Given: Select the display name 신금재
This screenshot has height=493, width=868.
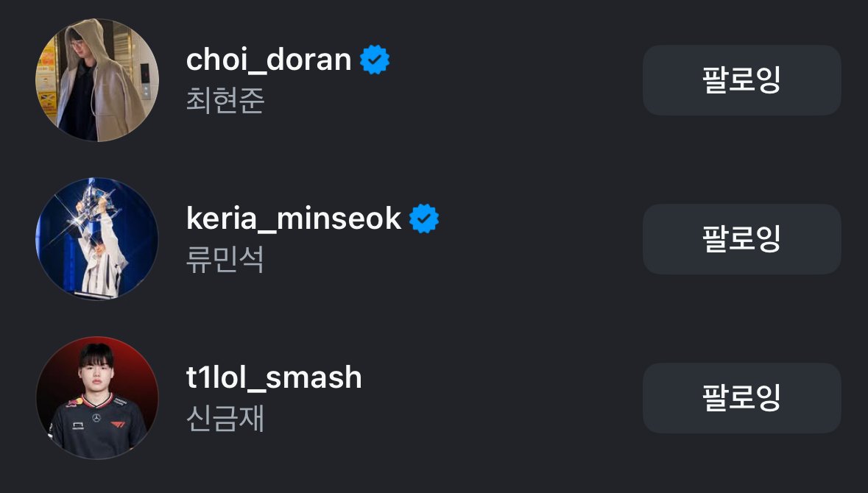Looking at the screenshot, I should (225, 419).
